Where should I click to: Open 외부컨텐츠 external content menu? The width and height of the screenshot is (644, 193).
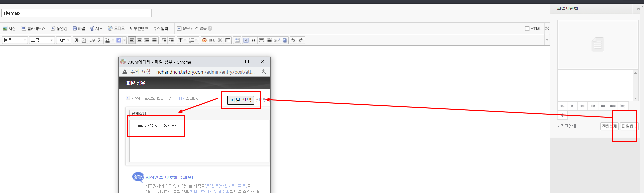click(139, 28)
